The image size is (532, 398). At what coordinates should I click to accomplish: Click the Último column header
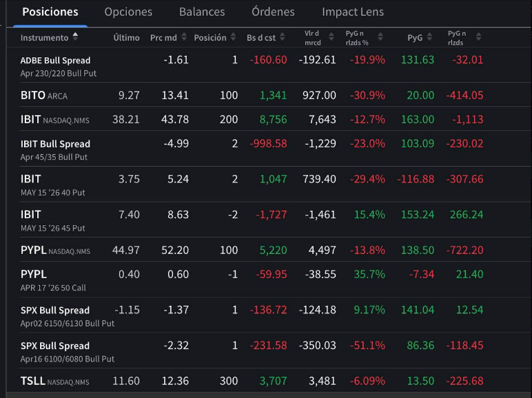click(x=127, y=38)
